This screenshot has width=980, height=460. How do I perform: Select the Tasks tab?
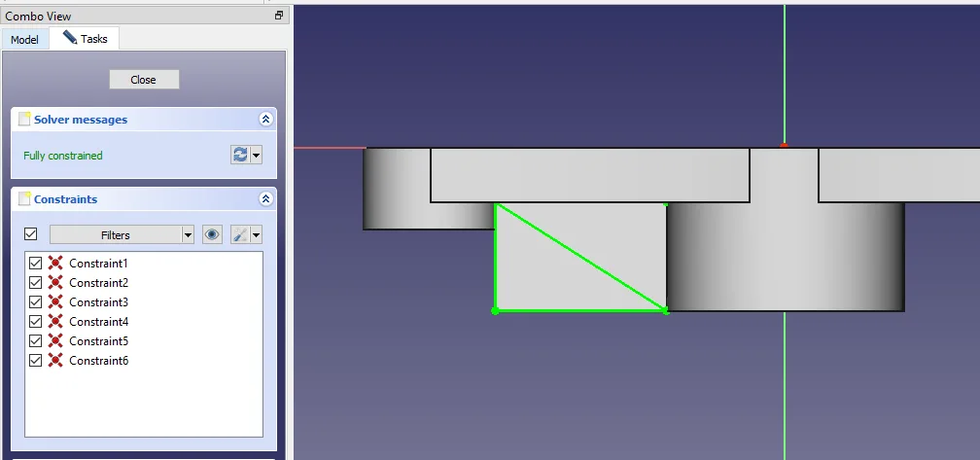pyautogui.click(x=87, y=39)
